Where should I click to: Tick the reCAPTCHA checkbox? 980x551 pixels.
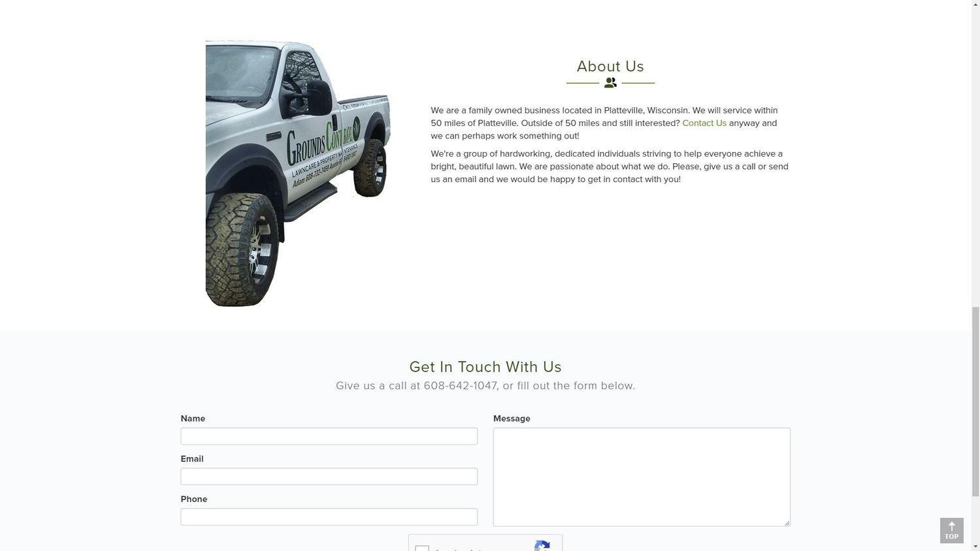(x=422, y=548)
